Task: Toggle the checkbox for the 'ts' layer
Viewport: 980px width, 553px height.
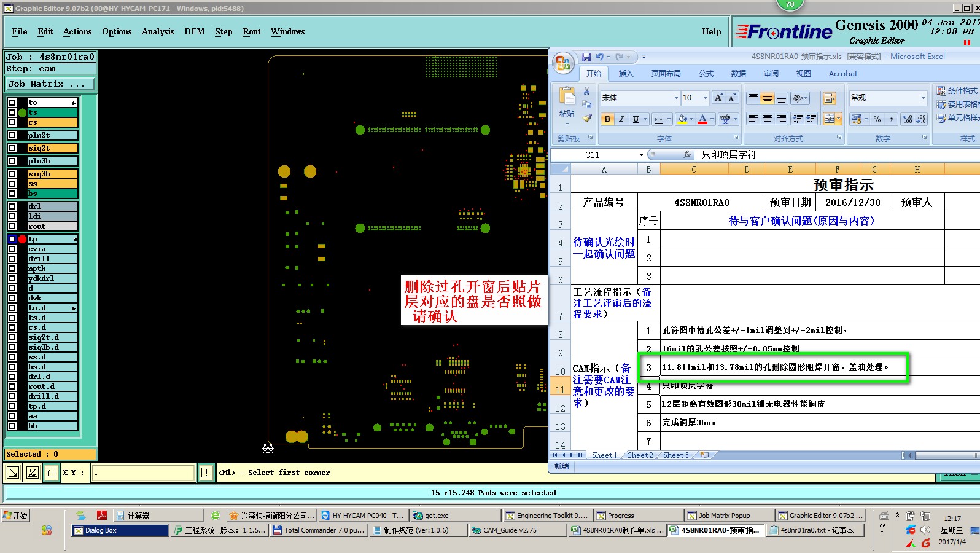Action: coord(12,112)
